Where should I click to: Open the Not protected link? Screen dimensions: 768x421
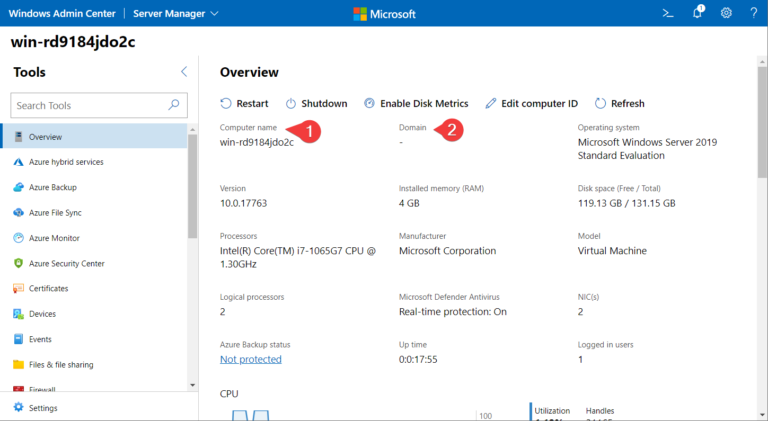(251, 359)
